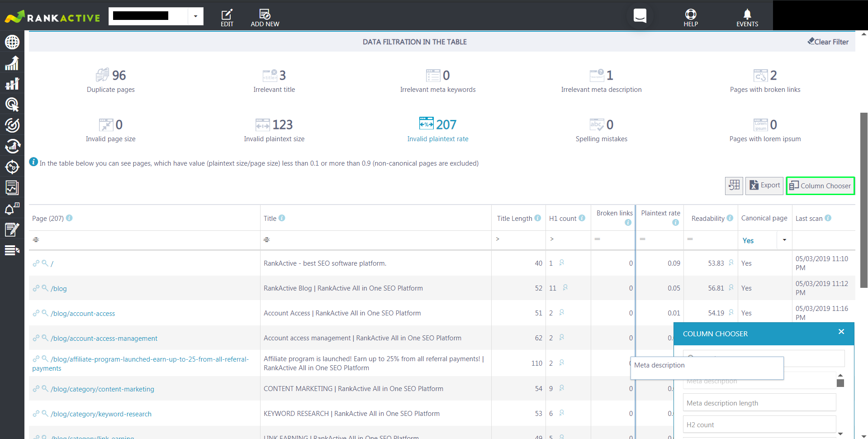Select the Invalid plaintext size filter

[x=274, y=130]
